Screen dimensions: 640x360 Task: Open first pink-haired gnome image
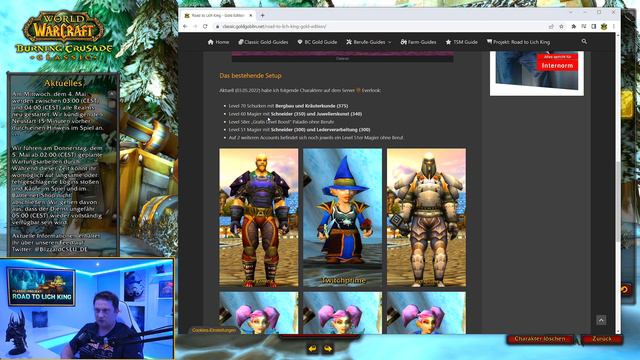(x=259, y=313)
